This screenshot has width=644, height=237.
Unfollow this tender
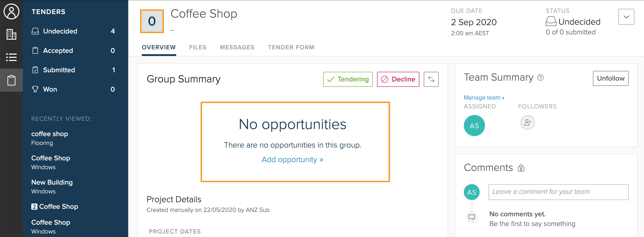pyautogui.click(x=611, y=78)
